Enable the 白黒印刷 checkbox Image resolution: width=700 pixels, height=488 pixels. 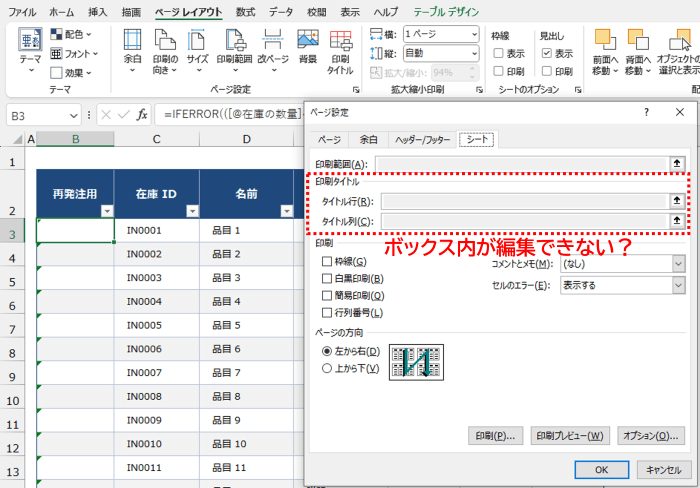click(x=327, y=279)
